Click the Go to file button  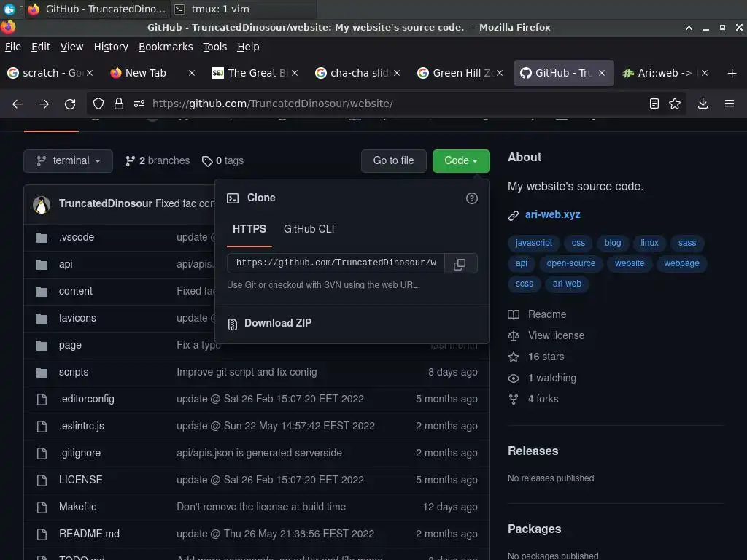pos(393,161)
